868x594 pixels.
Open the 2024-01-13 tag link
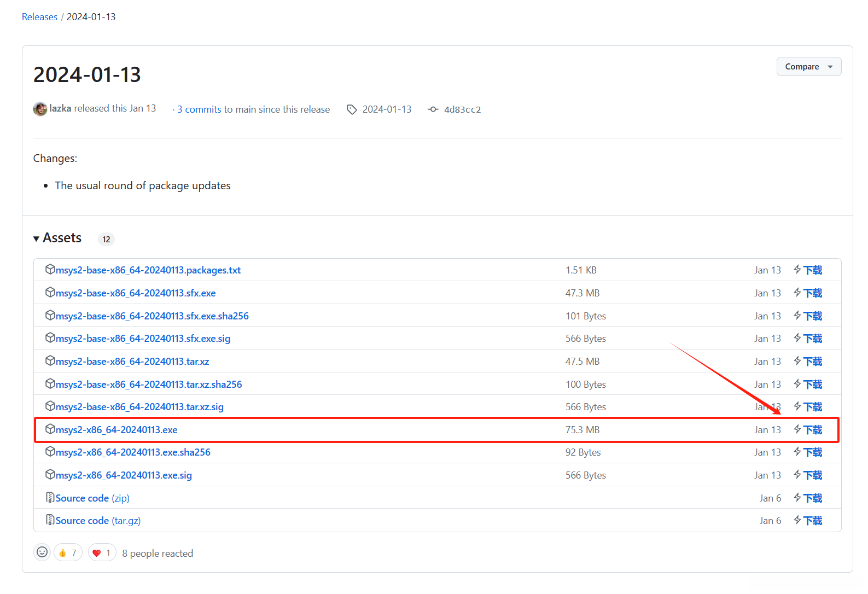pyautogui.click(x=387, y=109)
